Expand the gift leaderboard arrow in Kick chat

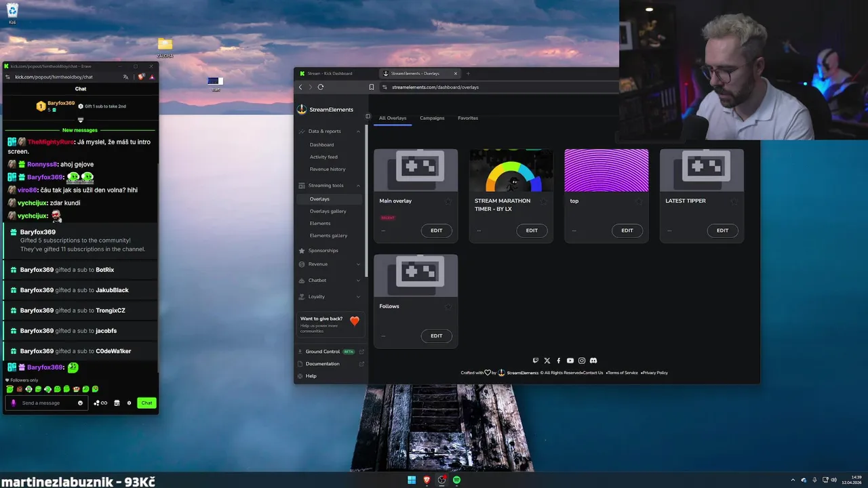click(x=80, y=120)
